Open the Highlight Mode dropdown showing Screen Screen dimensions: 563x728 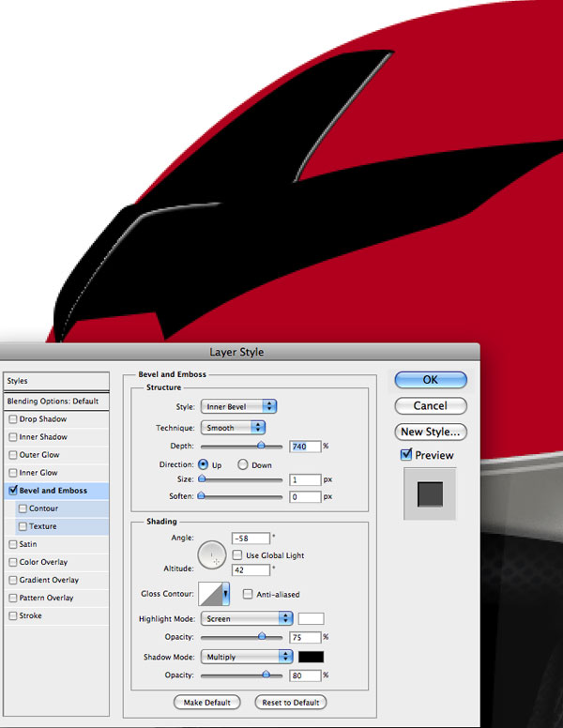[247, 618]
